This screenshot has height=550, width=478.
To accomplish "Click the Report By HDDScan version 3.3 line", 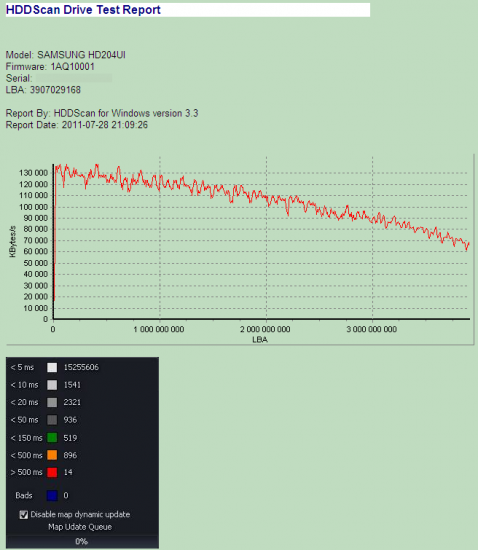I will pos(102,113).
